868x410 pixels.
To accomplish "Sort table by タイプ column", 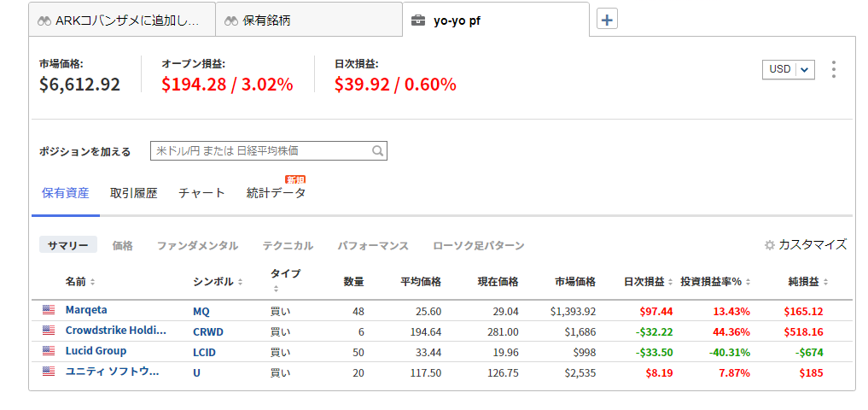I will coord(276,289).
